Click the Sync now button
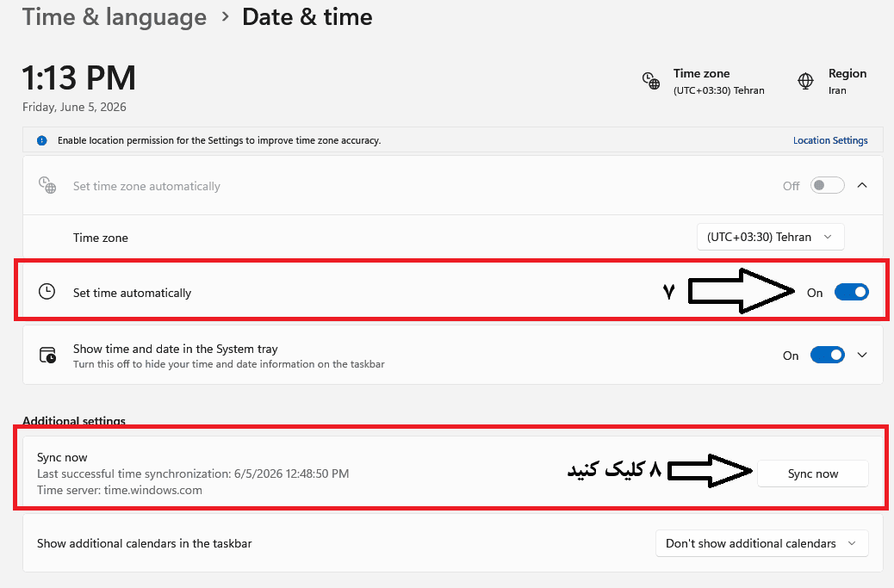The image size is (894, 588). pos(812,473)
